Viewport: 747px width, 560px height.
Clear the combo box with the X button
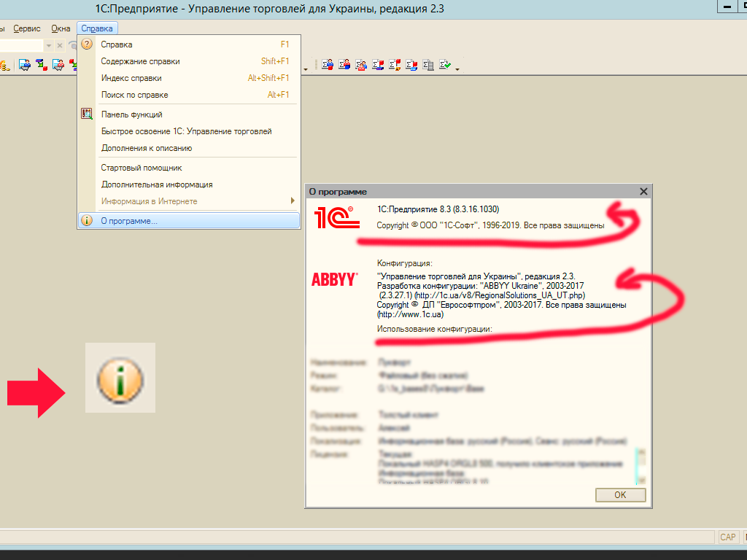pos(60,46)
